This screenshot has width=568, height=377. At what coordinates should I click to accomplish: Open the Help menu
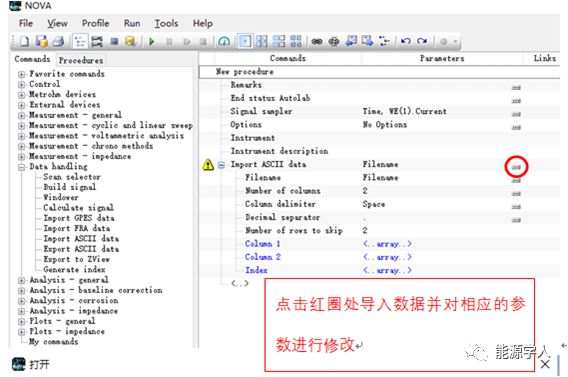point(203,24)
